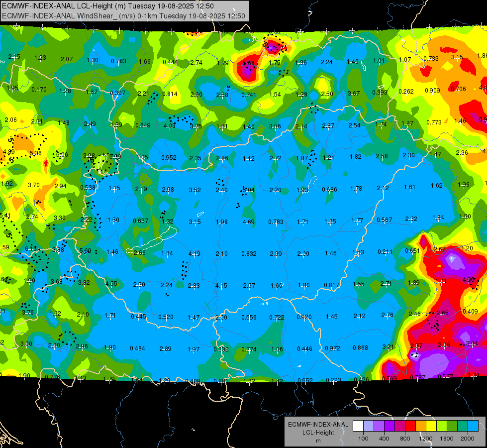Click legend scale value 1200
This screenshot has width=487, height=448.
tap(426, 439)
